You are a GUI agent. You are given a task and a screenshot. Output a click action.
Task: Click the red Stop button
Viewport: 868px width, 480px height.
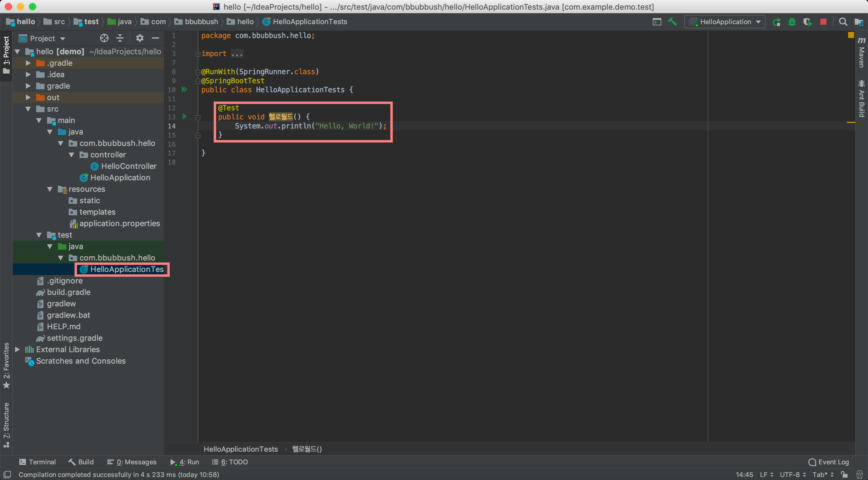point(823,22)
